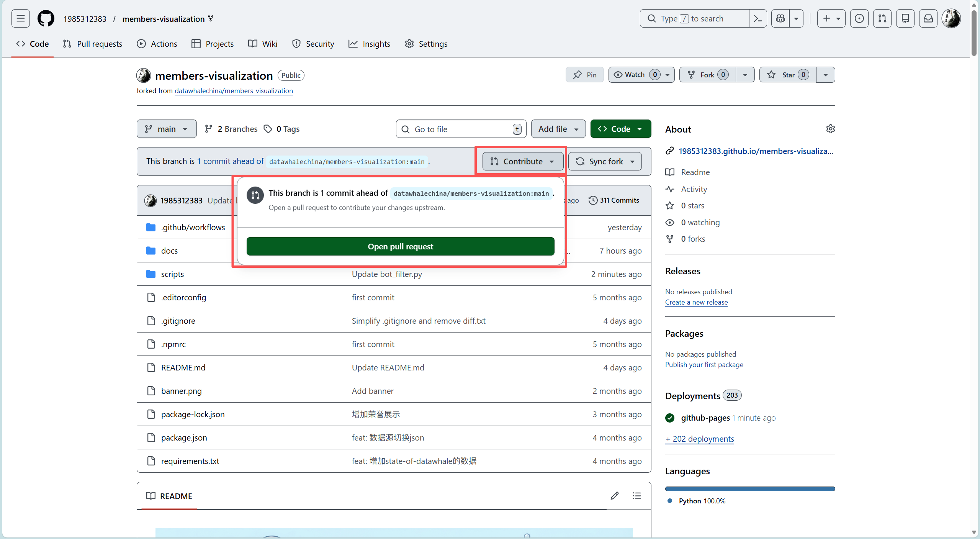Toggle Watch on the repository

[x=635, y=75]
